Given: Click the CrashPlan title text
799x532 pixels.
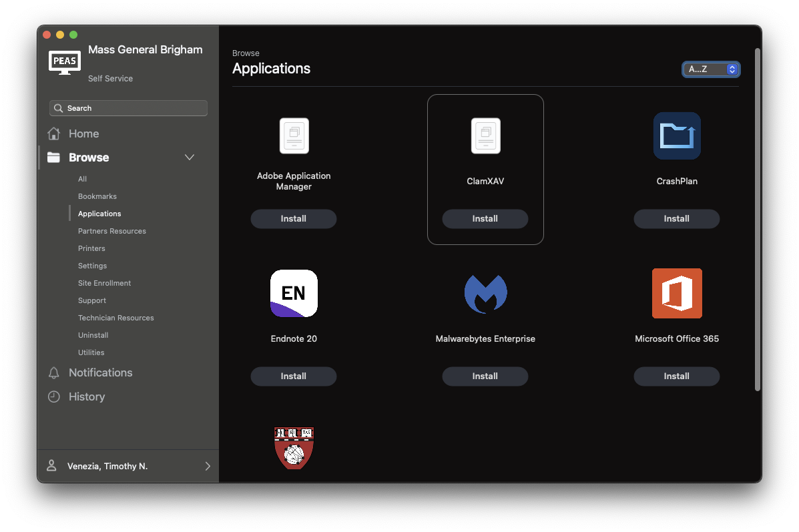Looking at the screenshot, I should click(x=677, y=181).
